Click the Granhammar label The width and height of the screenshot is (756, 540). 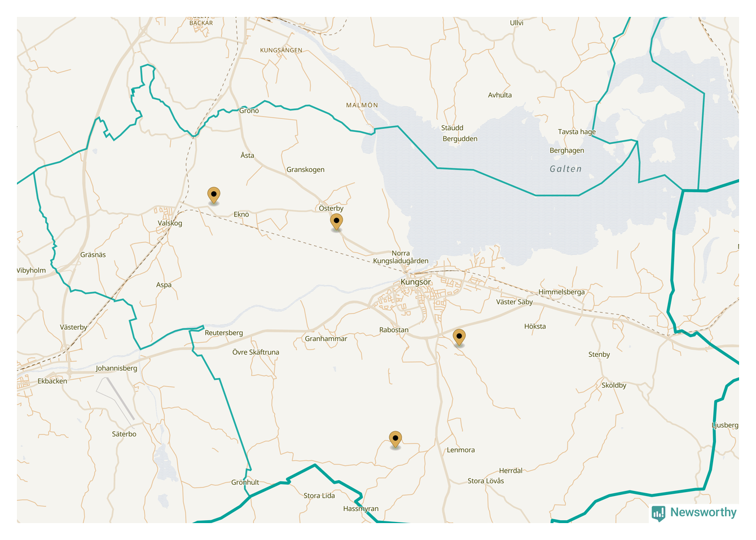click(326, 339)
